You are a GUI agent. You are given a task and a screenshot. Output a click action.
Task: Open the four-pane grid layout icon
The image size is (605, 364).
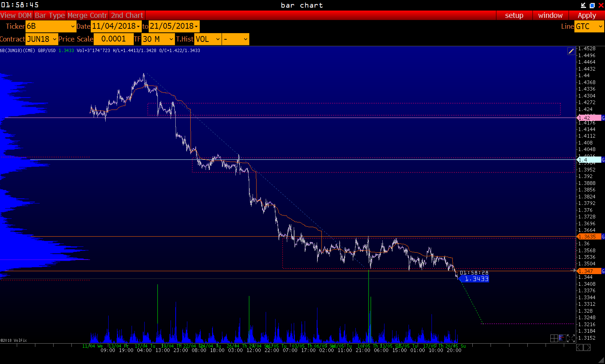(554, 339)
